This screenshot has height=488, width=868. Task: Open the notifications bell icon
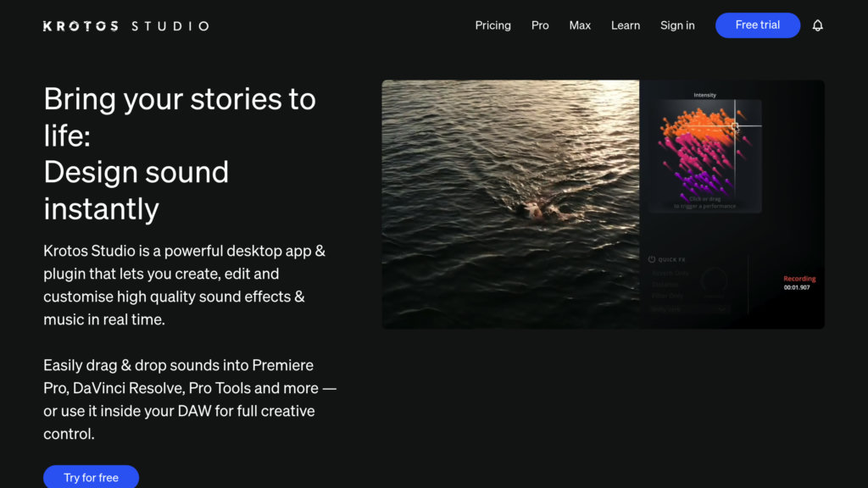point(818,25)
